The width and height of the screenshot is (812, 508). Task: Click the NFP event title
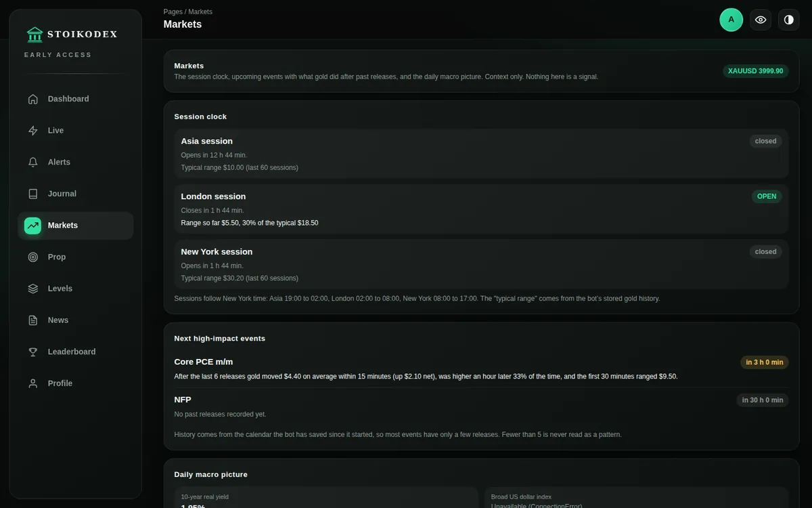(x=183, y=400)
